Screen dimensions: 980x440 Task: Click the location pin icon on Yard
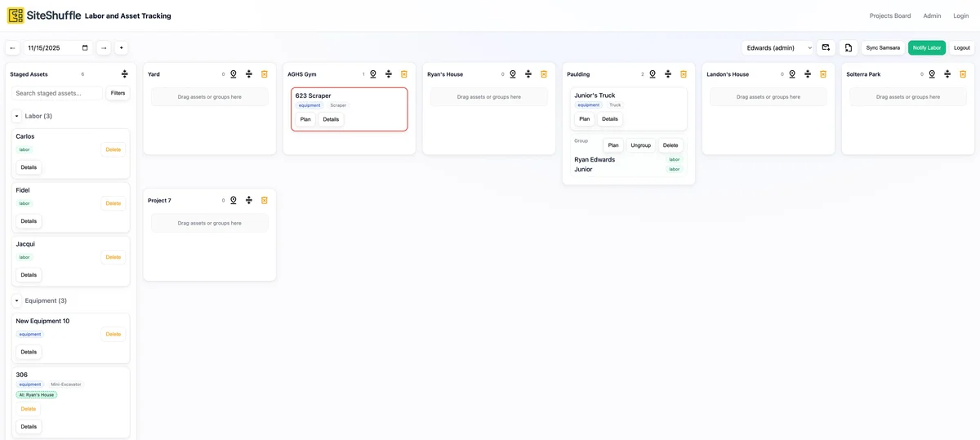tap(234, 74)
